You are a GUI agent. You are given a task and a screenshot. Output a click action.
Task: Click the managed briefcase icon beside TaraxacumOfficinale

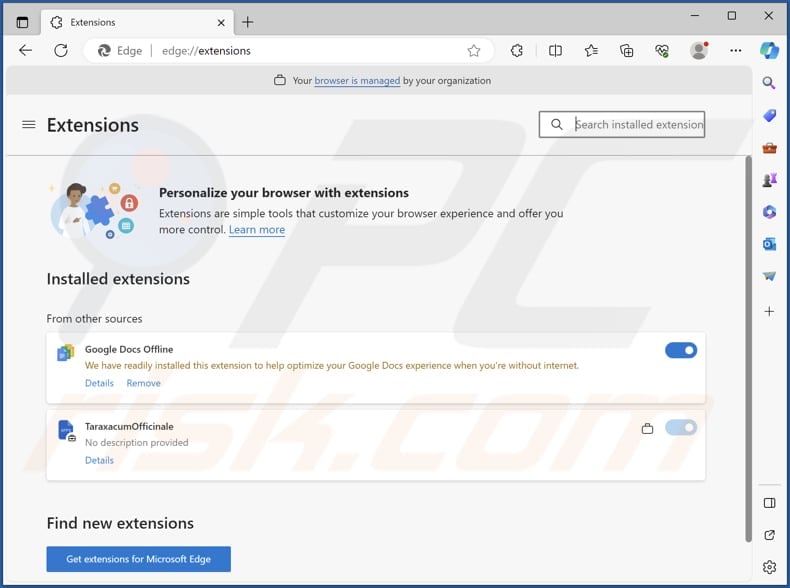[647, 429]
